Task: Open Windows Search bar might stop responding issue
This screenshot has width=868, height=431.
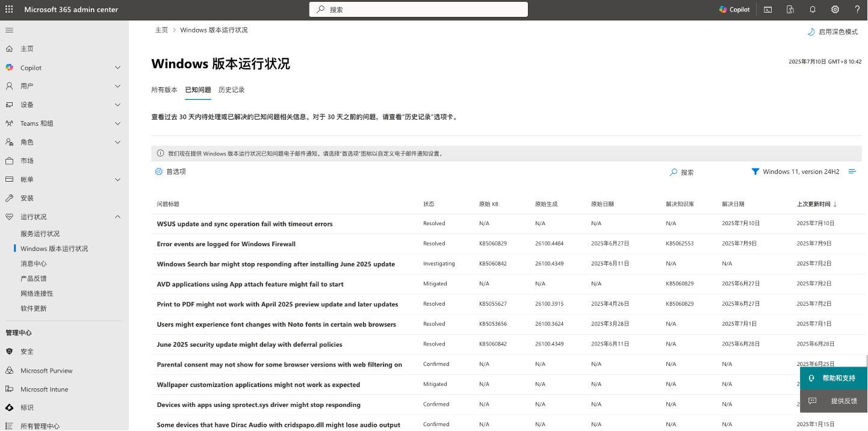Action: point(276,264)
